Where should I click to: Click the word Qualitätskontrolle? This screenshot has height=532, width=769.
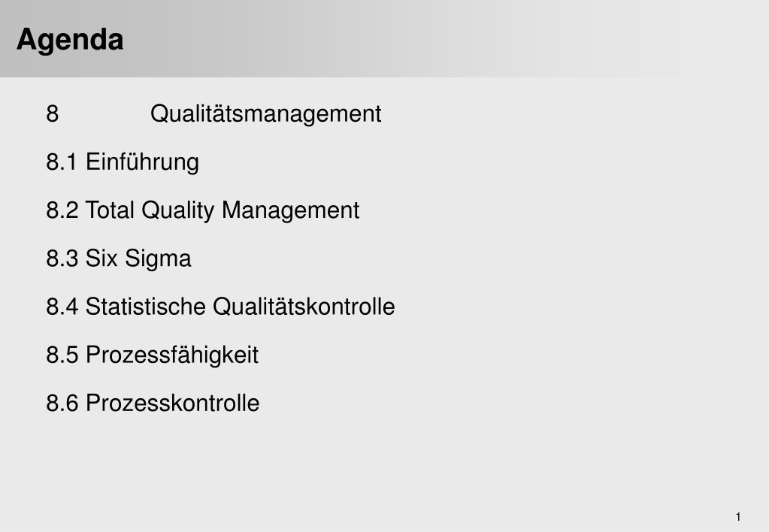(x=304, y=307)
